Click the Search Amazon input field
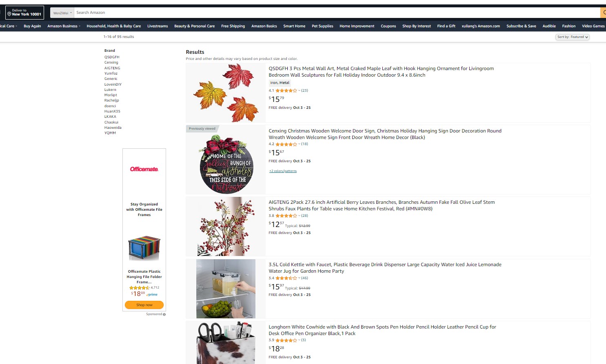This screenshot has height=364, width=606. pyautogui.click(x=337, y=13)
